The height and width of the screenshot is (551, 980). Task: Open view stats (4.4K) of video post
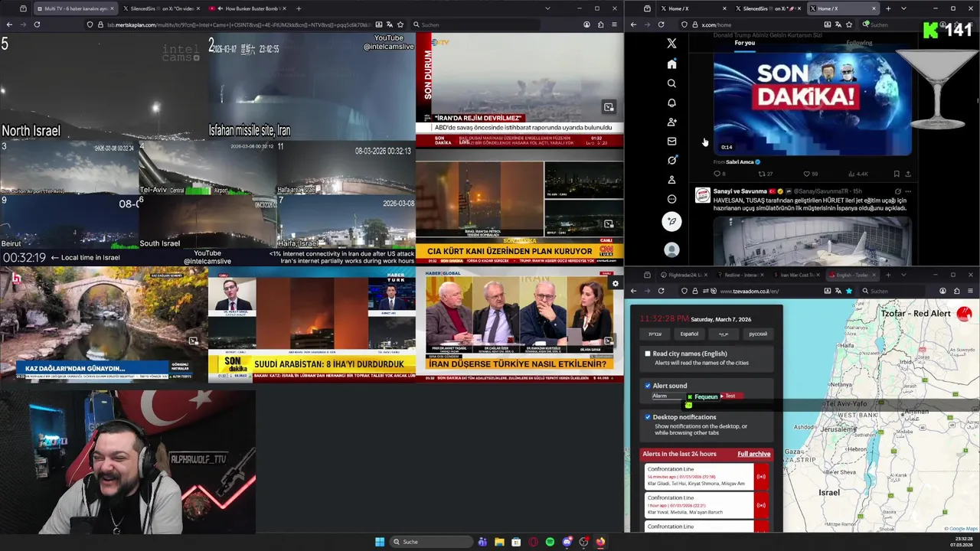pos(857,174)
